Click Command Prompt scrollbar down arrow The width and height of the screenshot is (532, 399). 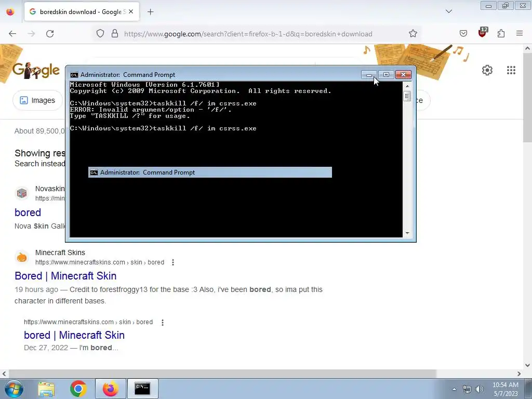click(x=407, y=233)
